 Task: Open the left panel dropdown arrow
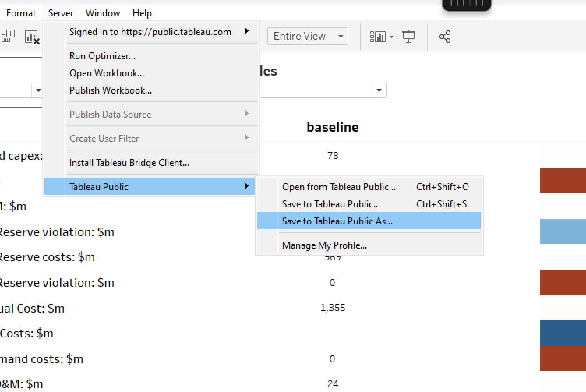(x=38, y=90)
